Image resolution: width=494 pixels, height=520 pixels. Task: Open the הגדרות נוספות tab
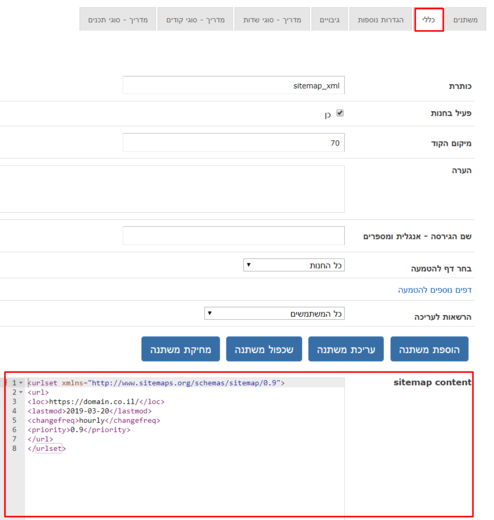coord(381,20)
